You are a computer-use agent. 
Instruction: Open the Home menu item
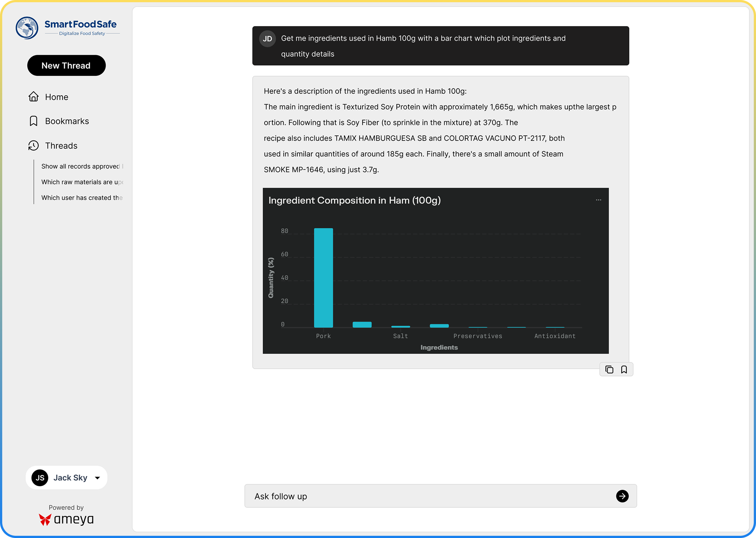point(57,97)
